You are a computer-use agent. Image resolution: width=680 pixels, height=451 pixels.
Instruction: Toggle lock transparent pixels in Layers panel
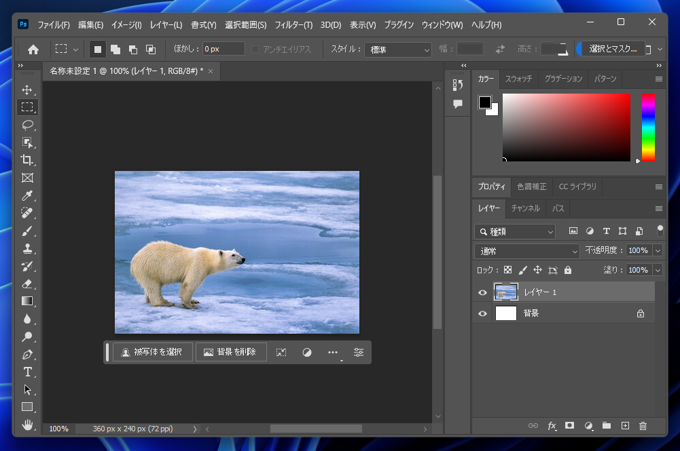point(508,270)
